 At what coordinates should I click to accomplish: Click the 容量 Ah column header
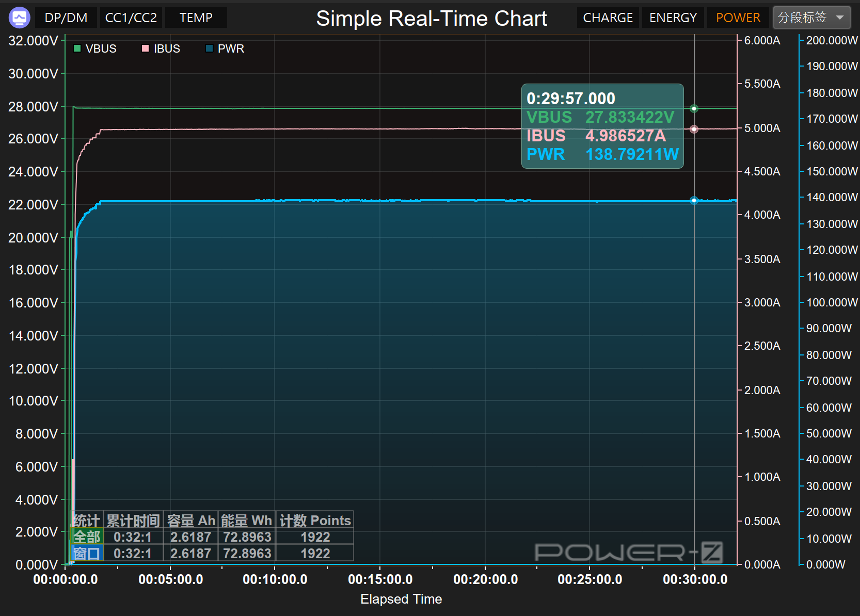[191, 520]
